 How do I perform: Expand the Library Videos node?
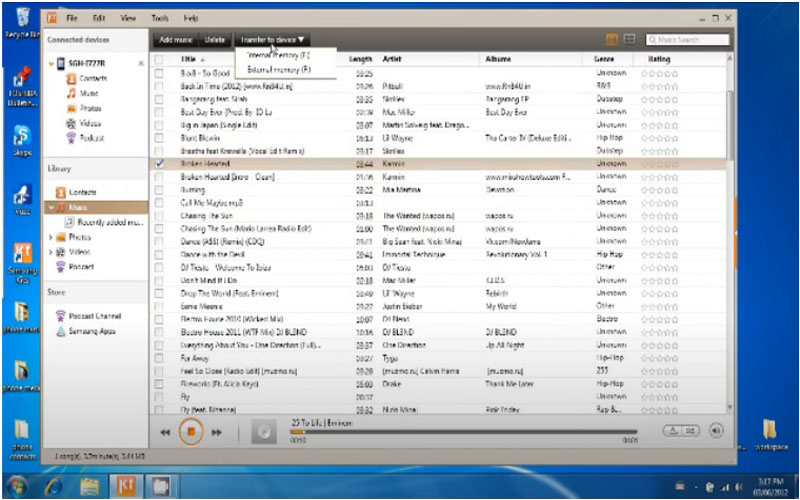point(51,252)
